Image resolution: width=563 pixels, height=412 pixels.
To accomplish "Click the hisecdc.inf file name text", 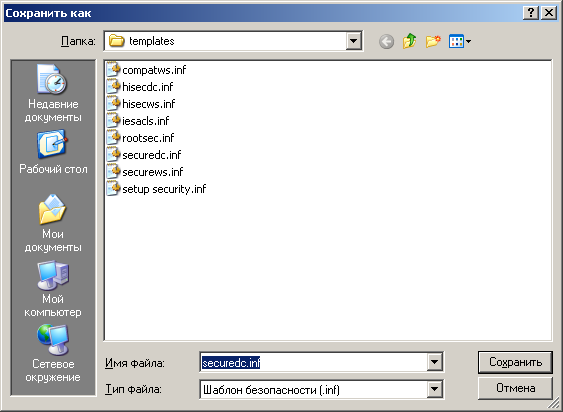I will (x=148, y=87).
